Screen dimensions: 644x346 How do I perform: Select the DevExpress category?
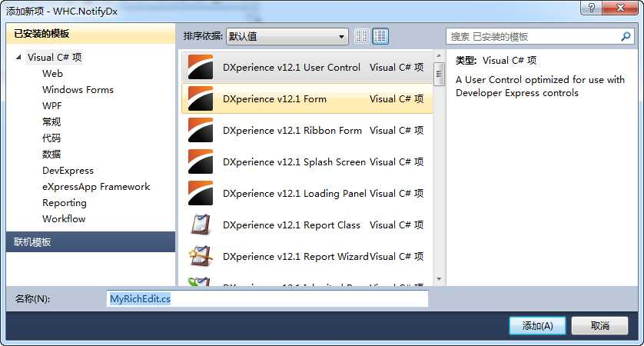[68, 171]
